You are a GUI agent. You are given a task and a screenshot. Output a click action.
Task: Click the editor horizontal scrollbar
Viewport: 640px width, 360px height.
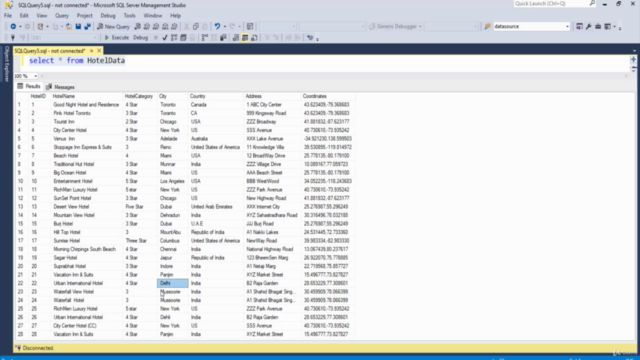click(334, 76)
